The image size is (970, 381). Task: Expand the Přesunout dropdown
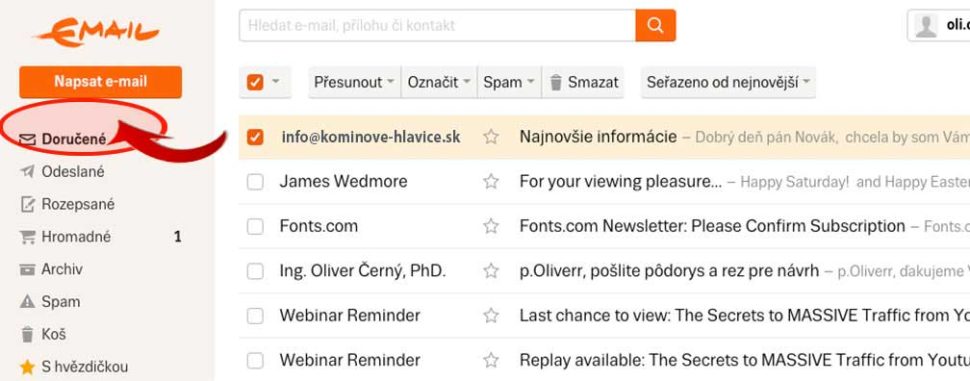point(354,82)
